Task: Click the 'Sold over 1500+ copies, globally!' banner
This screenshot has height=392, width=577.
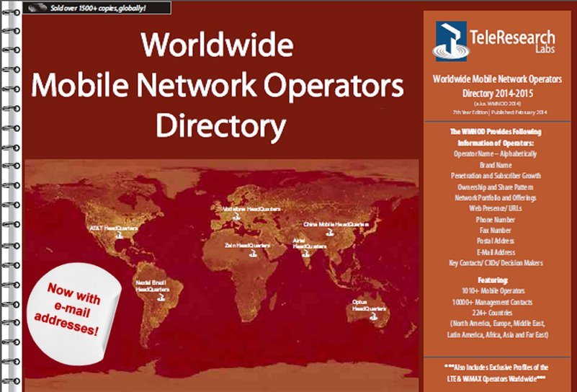Action: tap(97, 8)
